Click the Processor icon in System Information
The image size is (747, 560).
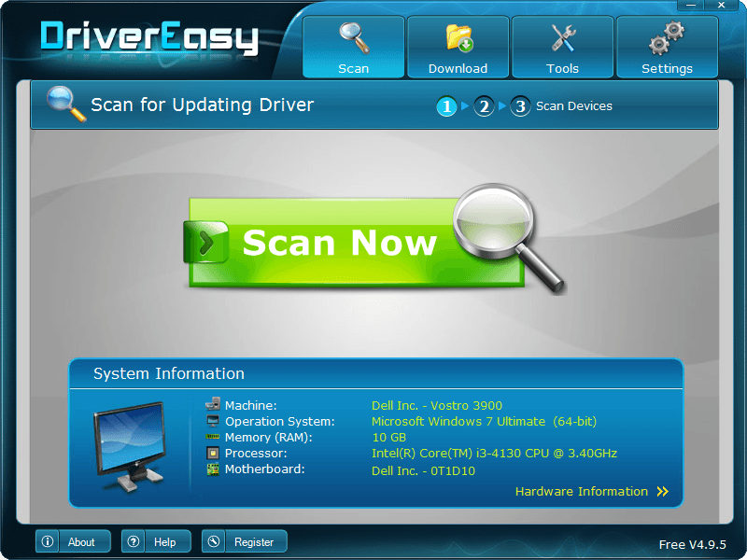click(212, 453)
